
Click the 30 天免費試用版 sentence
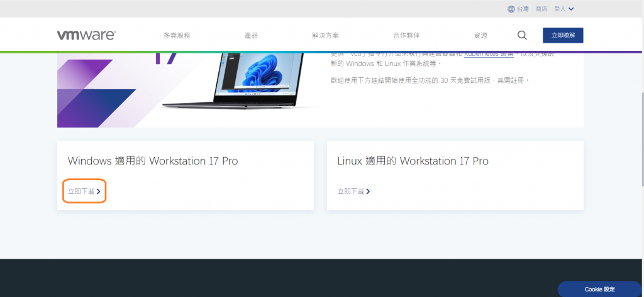point(430,80)
